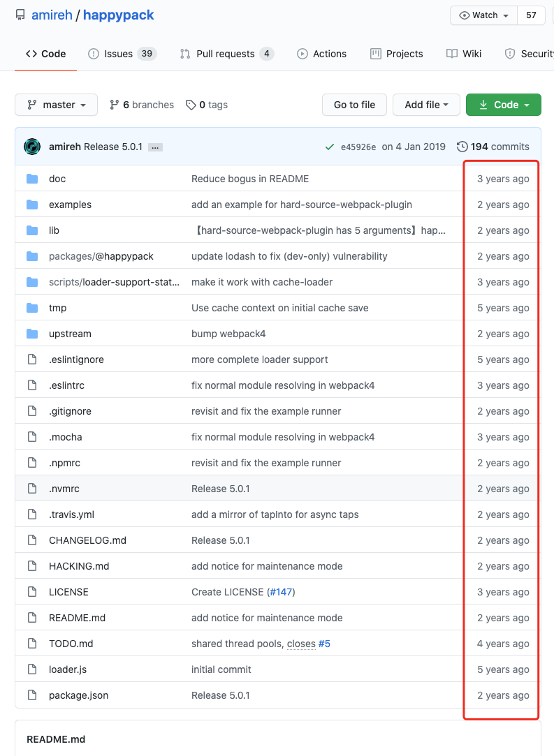554x756 pixels.
Task: Click the tags icon beside 0 tags
Action: [x=191, y=105]
